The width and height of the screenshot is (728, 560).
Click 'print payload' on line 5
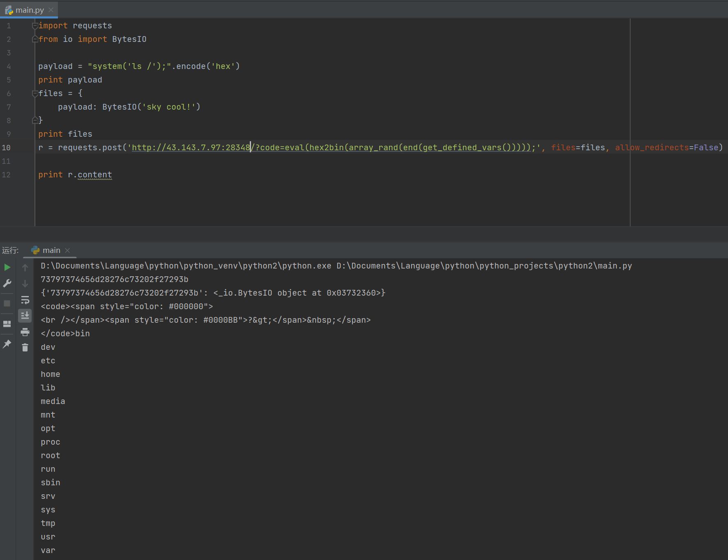[x=70, y=80]
